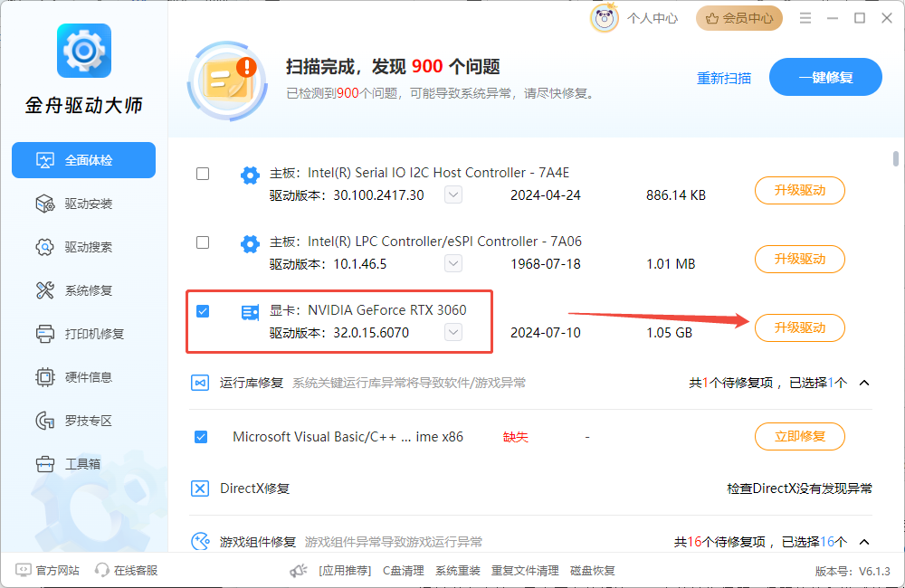Expand the RTX 3060 driver version dropdown
Screen dimensions: 905x588
pos(452,332)
